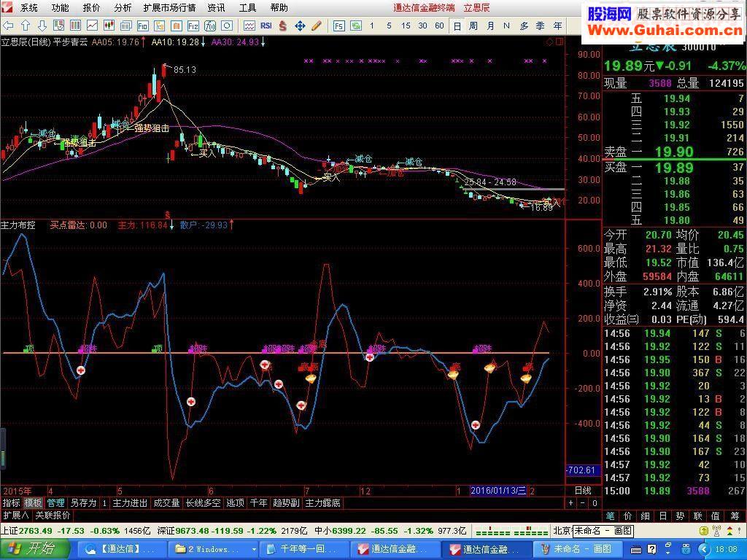Open the 千年等一回 taskbar window

click(303, 549)
